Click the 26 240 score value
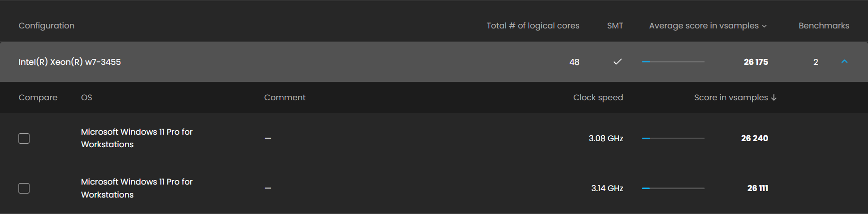The height and width of the screenshot is (214, 868). pyautogui.click(x=754, y=138)
